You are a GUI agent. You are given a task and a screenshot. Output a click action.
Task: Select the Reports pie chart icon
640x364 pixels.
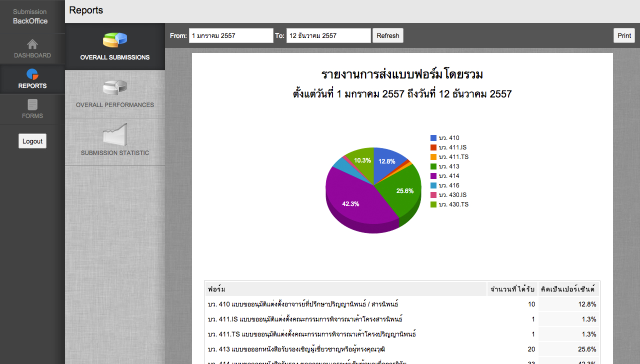[x=32, y=74]
